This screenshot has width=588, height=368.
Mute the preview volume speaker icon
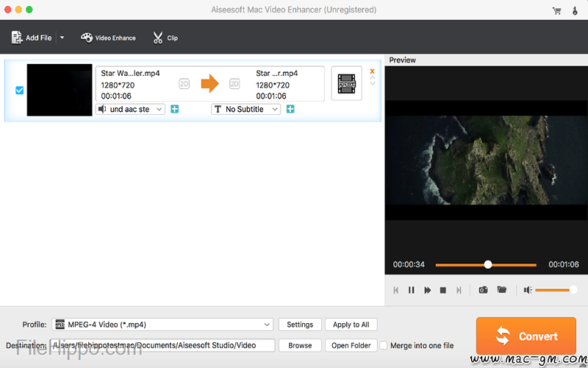tap(528, 290)
